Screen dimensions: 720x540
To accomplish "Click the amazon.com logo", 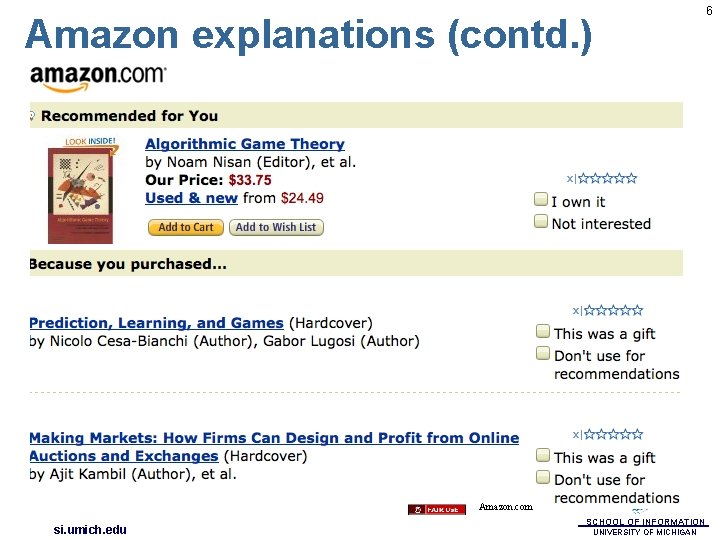I will [98, 75].
